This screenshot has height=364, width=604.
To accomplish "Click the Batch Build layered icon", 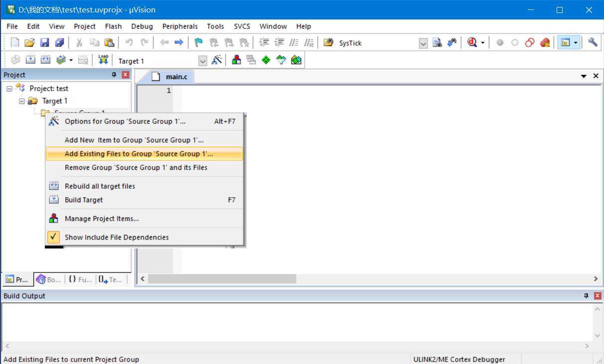I will pos(61,60).
